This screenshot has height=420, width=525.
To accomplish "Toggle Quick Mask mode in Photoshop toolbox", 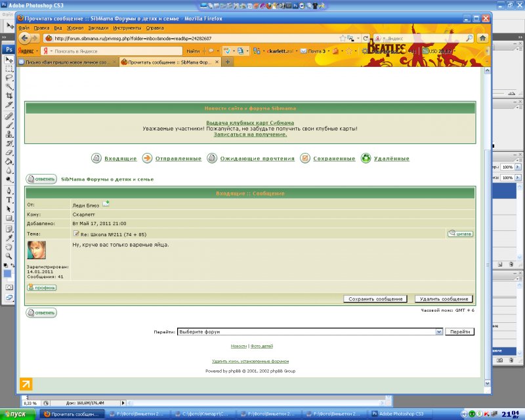I will tap(9, 287).
